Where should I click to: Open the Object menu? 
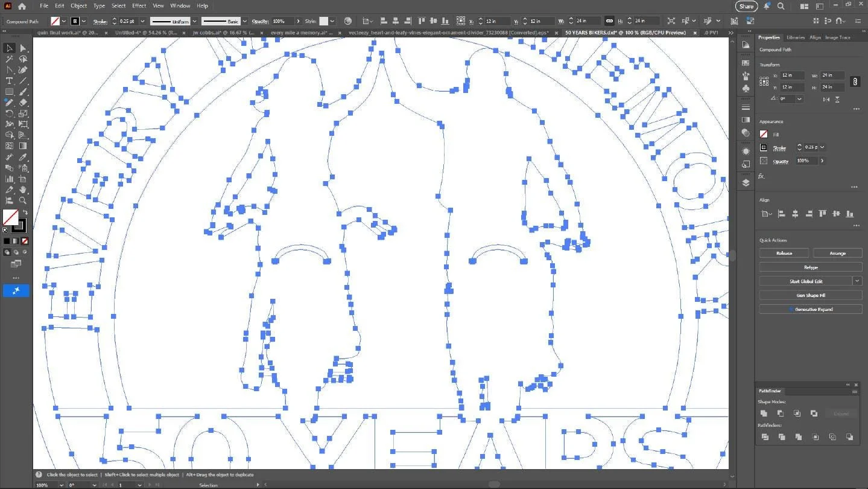(78, 6)
